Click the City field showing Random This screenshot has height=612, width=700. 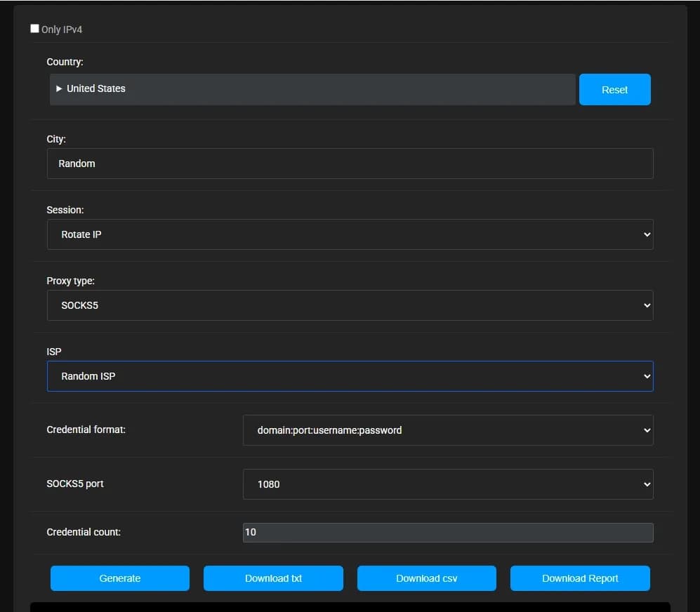point(350,163)
